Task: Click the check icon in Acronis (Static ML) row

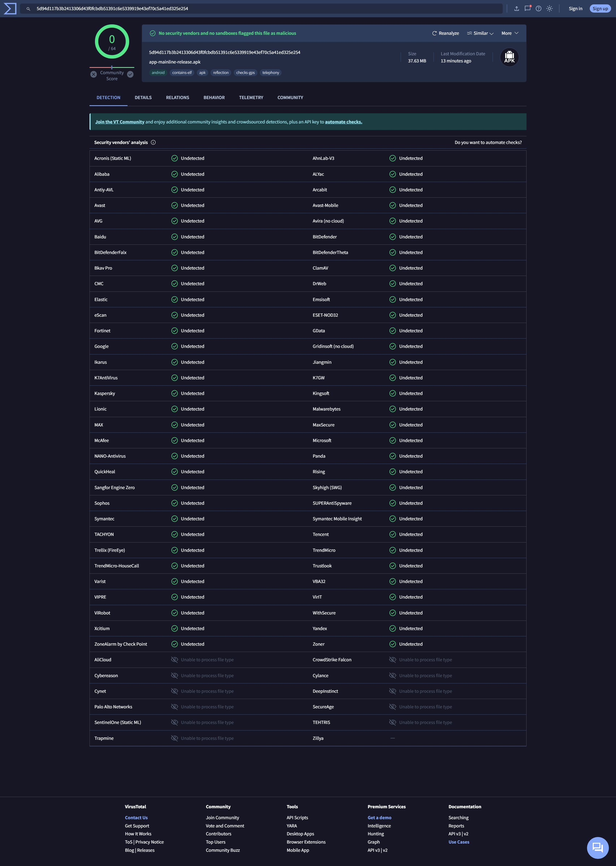Action: 175,158
